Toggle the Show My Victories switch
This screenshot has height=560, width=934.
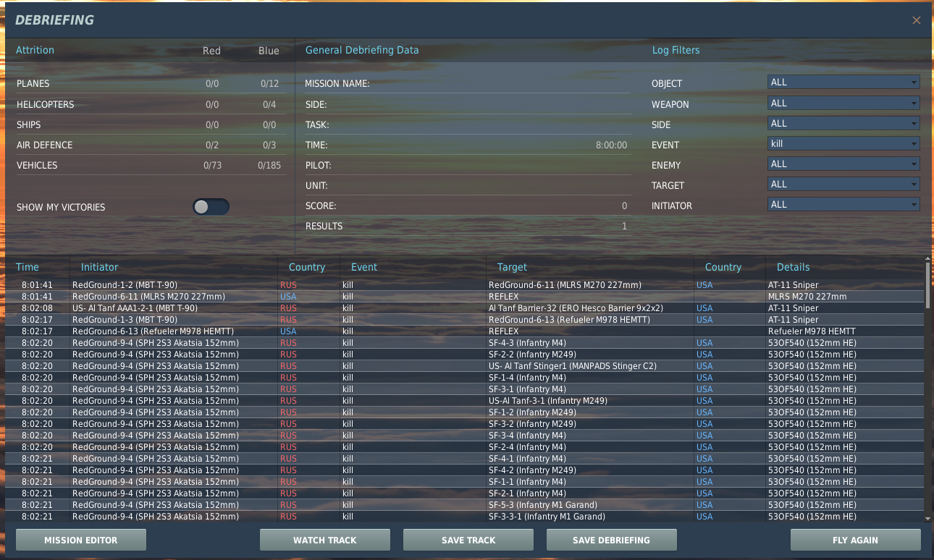pyautogui.click(x=211, y=207)
